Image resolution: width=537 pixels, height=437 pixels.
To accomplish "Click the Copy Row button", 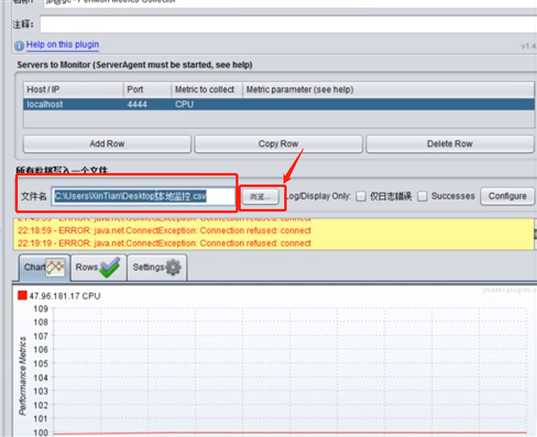I will [278, 144].
